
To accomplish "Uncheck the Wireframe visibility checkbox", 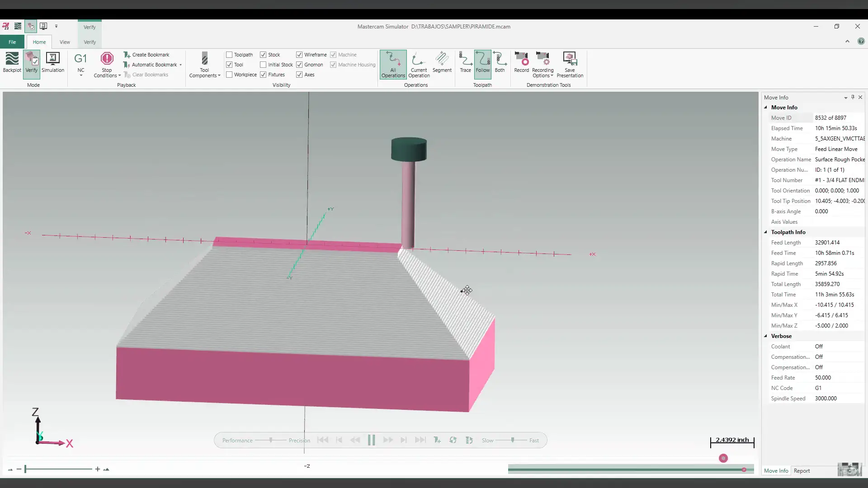I will (299, 55).
